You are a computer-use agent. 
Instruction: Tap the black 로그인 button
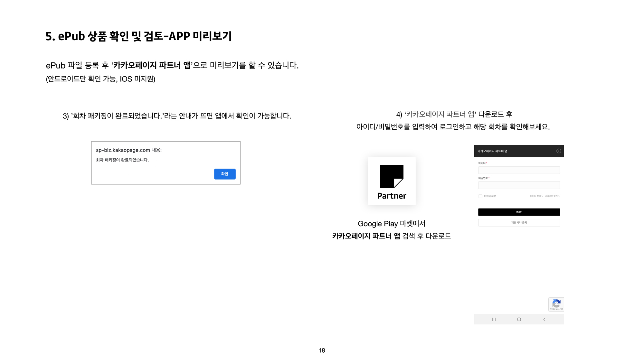519,212
